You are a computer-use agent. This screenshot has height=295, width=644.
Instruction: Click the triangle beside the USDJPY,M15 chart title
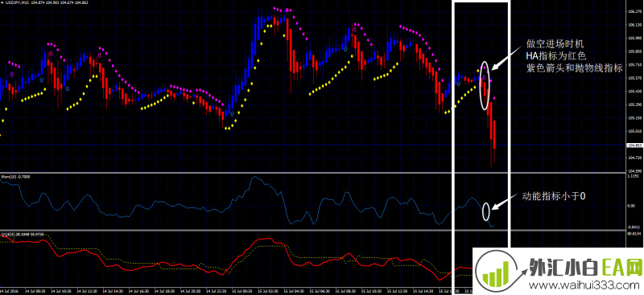tap(2, 3)
